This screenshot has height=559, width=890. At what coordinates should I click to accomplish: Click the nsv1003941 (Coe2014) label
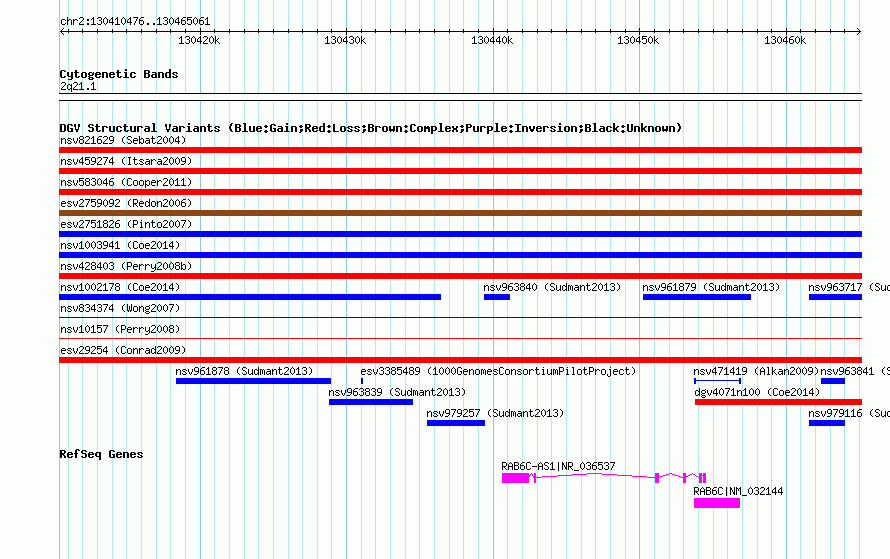(x=120, y=245)
